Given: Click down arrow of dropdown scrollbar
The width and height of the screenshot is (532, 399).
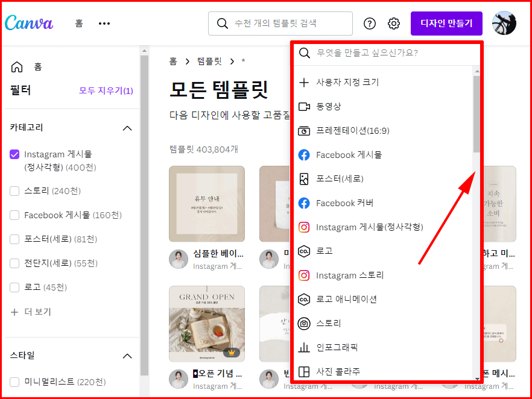Looking at the screenshot, I should pos(477,379).
